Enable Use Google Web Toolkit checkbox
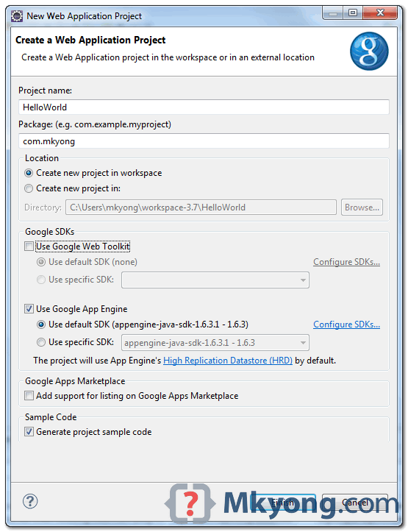 (x=29, y=247)
